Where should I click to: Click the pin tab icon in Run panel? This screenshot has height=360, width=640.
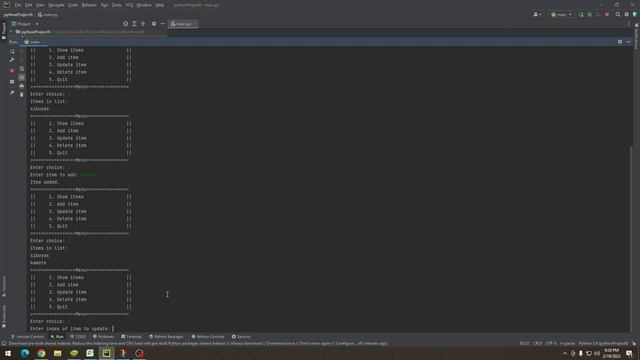point(12,93)
